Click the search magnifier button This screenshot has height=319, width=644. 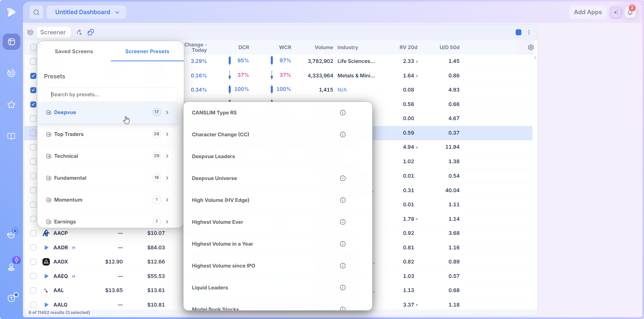[36, 12]
